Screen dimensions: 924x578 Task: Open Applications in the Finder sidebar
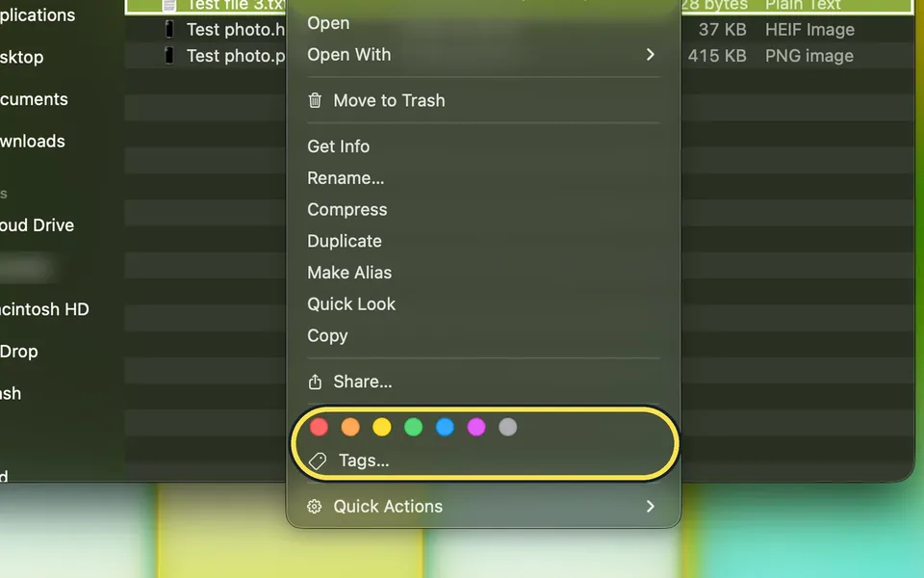pyautogui.click(x=38, y=15)
